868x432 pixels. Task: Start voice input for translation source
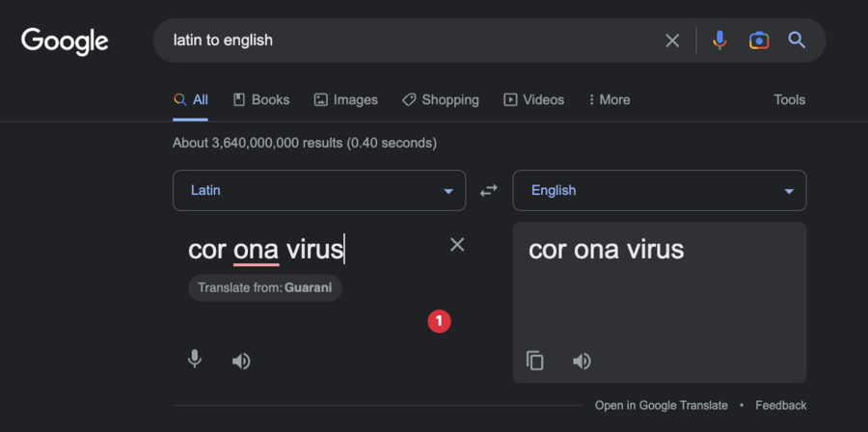click(194, 360)
